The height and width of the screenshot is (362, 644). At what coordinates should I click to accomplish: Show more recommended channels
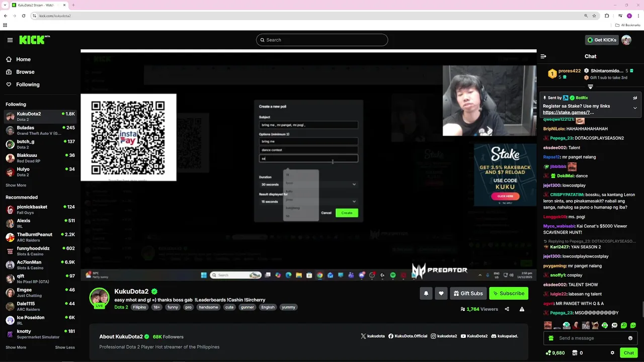[16, 347]
